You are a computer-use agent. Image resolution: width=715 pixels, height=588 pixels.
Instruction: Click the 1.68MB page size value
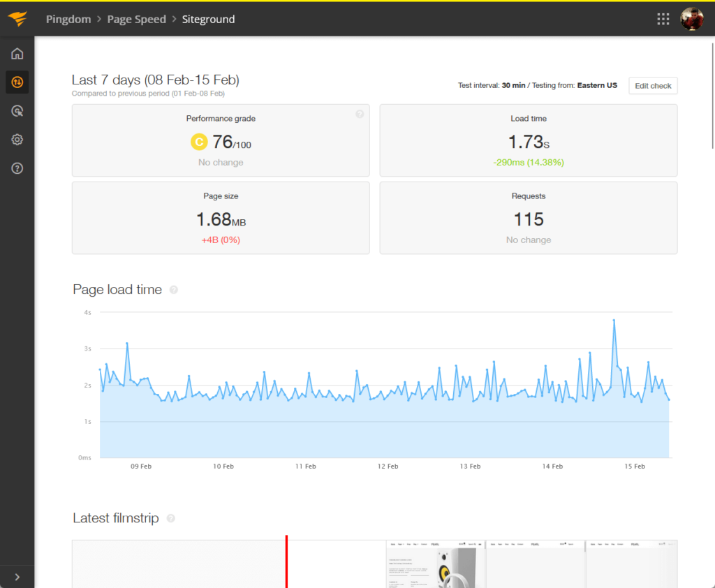221,219
